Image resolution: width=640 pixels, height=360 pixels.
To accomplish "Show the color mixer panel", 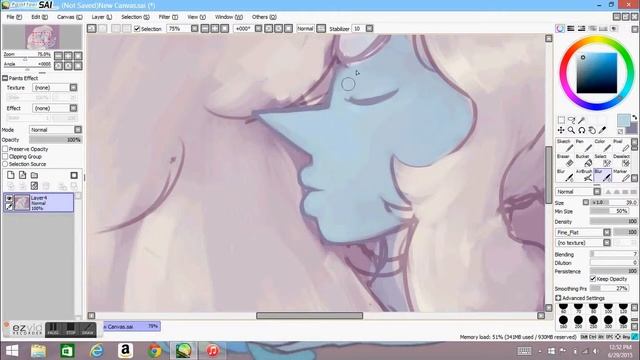I will pos(592,29).
